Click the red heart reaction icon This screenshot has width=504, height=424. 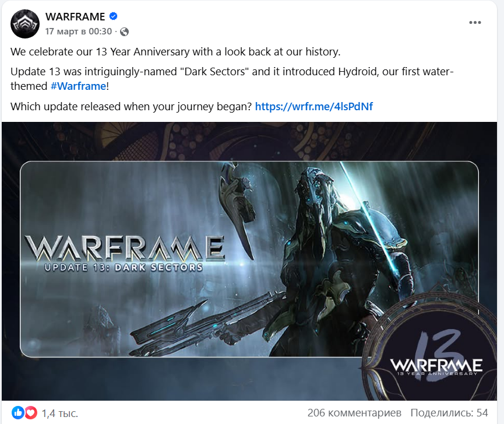31,413
